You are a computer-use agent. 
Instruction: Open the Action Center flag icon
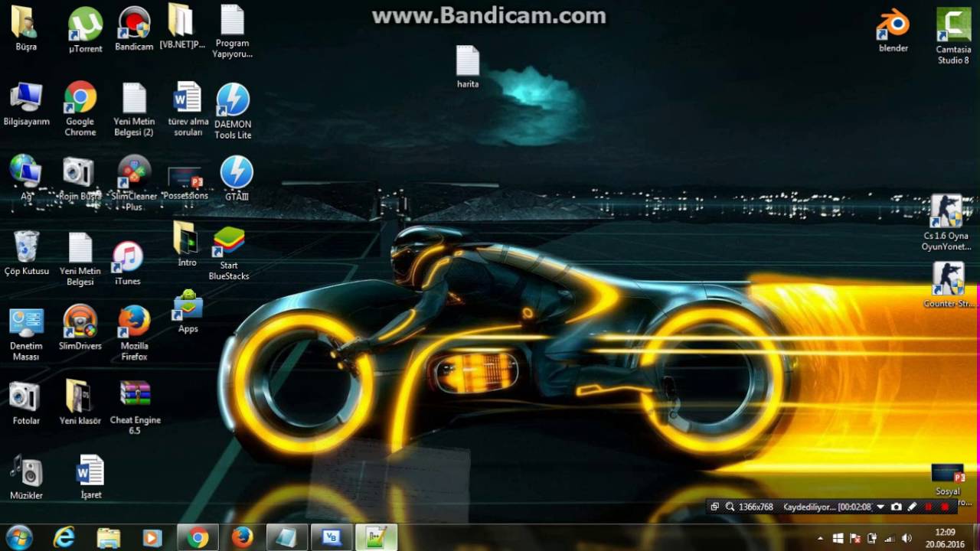click(855, 539)
